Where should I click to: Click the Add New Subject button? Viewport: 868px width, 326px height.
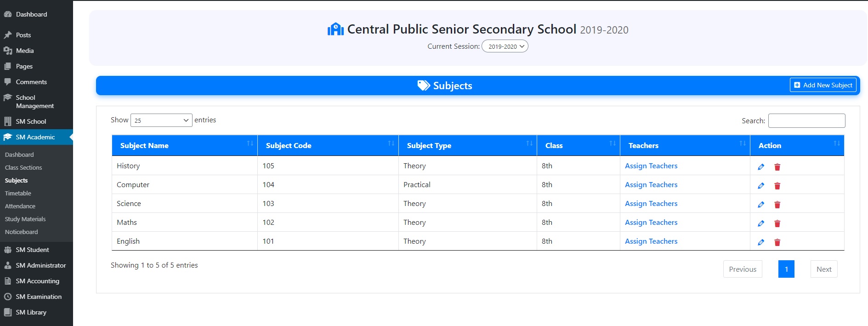pyautogui.click(x=823, y=85)
